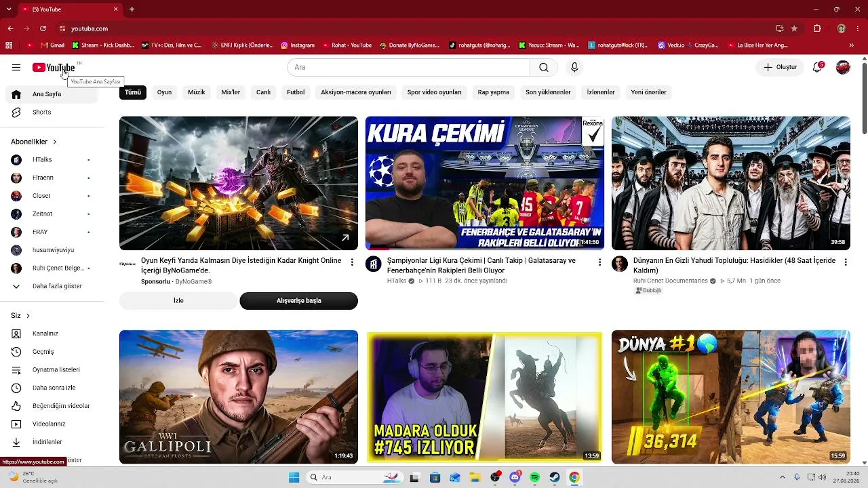Screen dimensions: 868x488
Task: Open the Chrome tab search dropdown
Action: pyautogui.click(x=10, y=9)
